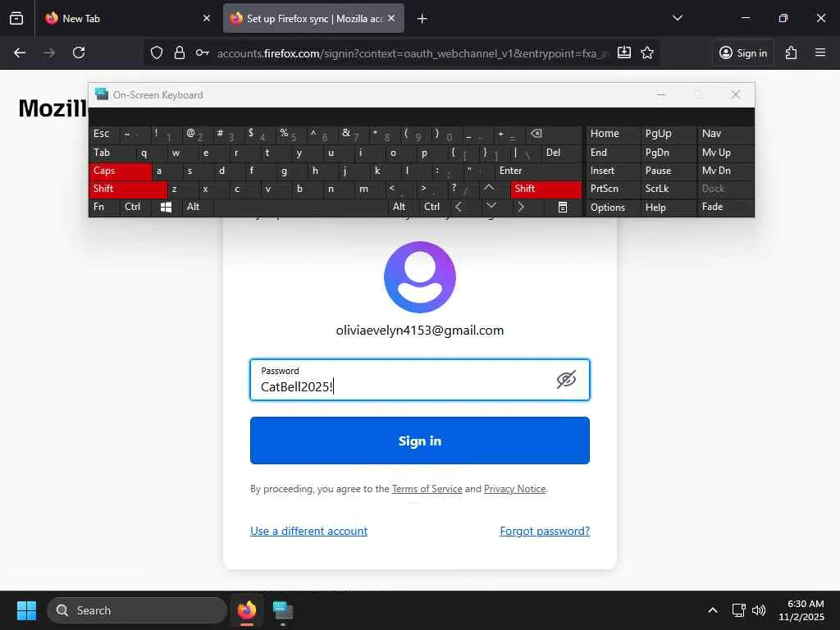Screen dimensions: 840x630
Task: Click the install/save page icon in address bar
Action: point(624,52)
